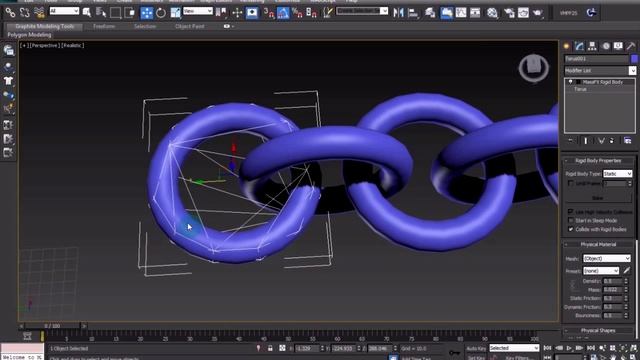640x360 pixels.
Task: Open Select by Name dialog
Action: [x=101, y=13]
